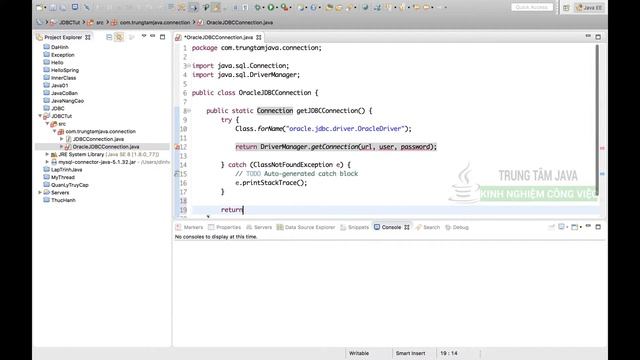Expand the Servers project node
The height and width of the screenshot is (360, 640).
click(40, 193)
